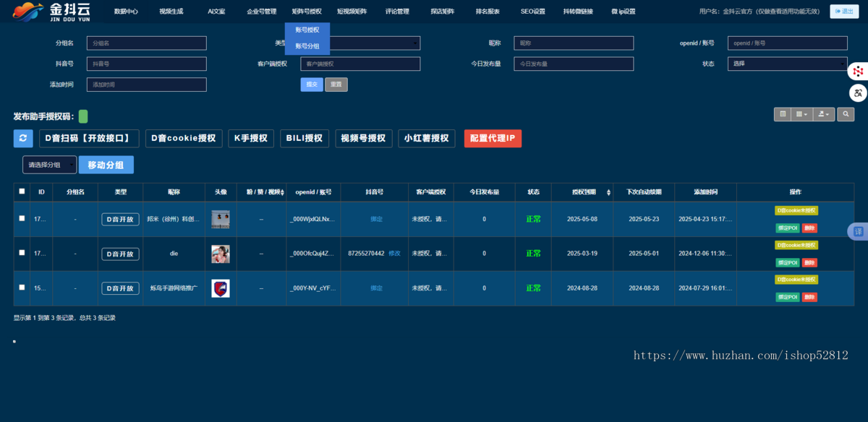This screenshot has width=868, height=422.
Task: Select 账号分组 in the submenu
Action: (x=307, y=46)
